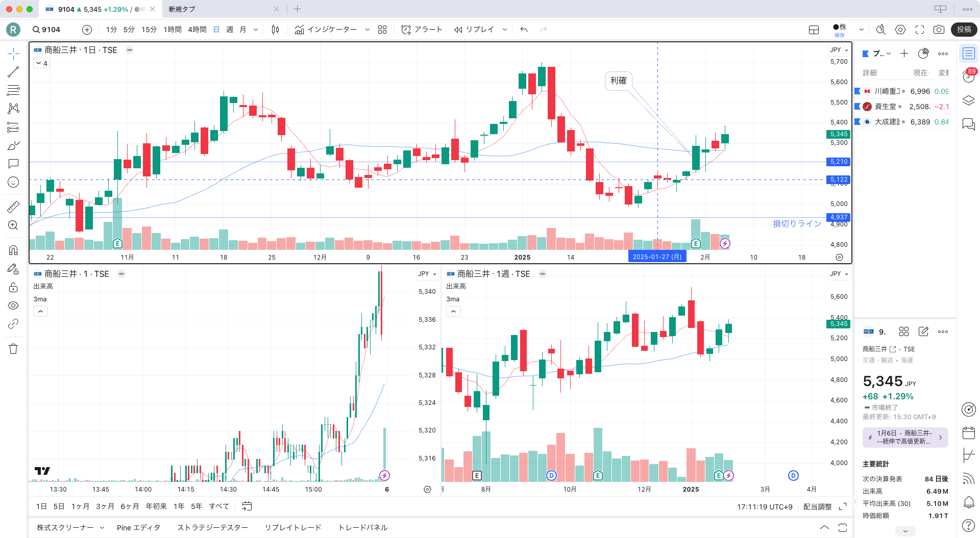Expand the collapsed indicators count 4
The height and width of the screenshot is (538, 980).
point(42,63)
